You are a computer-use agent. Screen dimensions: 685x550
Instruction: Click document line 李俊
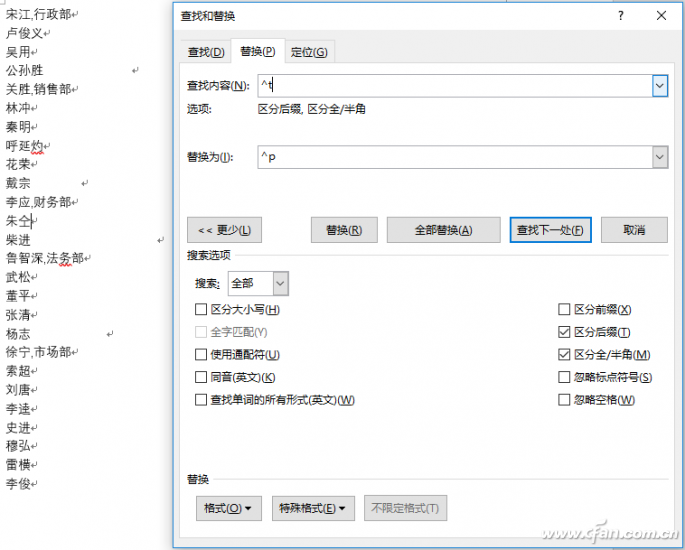pos(18,484)
